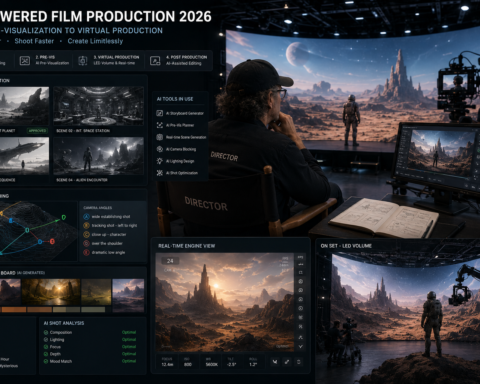
Task: Click the Optimal status beside Composition
Action: click(129, 332)
